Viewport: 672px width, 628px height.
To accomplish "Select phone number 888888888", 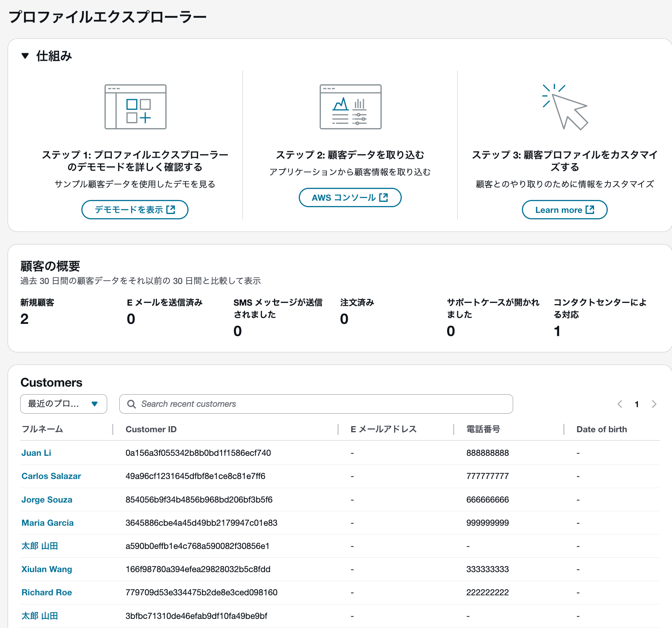I will click(488, 453).
